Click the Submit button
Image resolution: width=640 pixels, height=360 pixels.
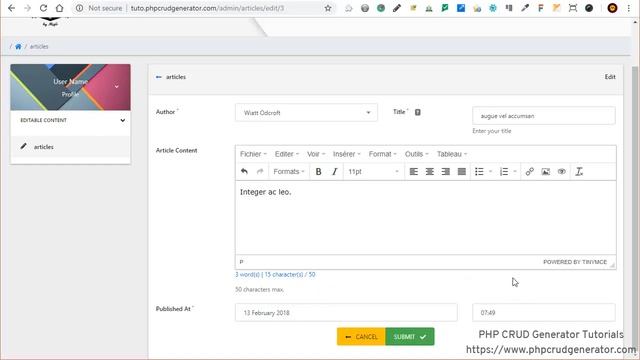(410, 337)
